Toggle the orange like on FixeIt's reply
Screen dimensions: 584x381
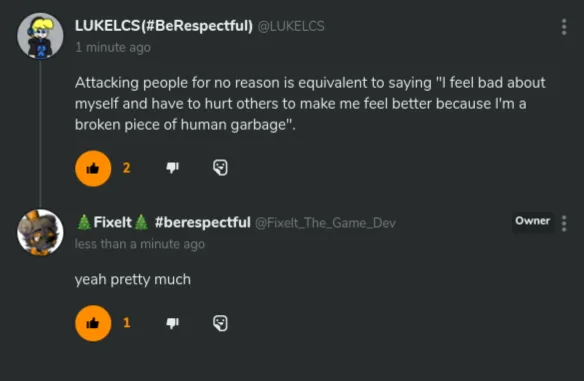tap(93, 323)
